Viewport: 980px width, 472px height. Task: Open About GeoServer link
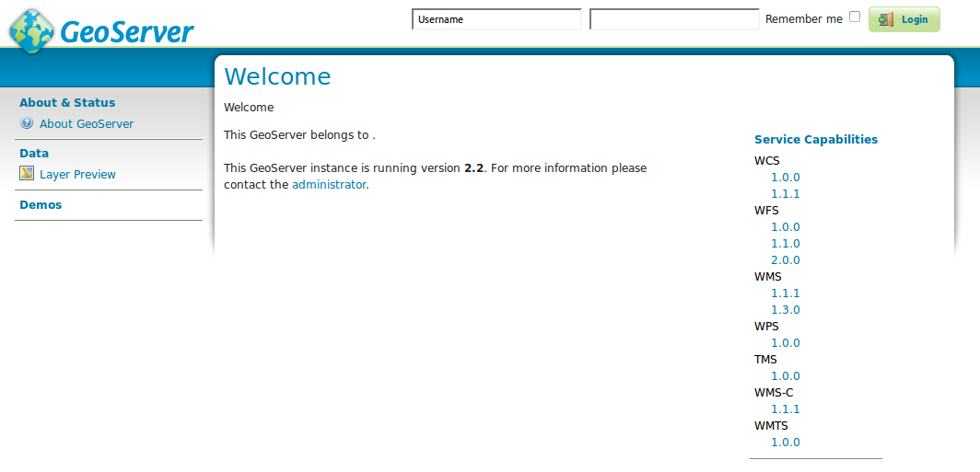tap(87, 123)
